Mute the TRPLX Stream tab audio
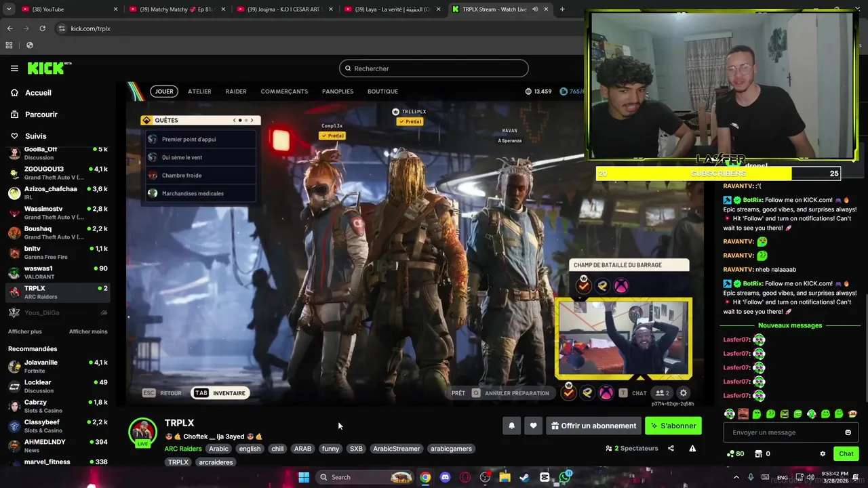Image resolution: width=868 pixels, height=488 pixels. tap(535, 9)
